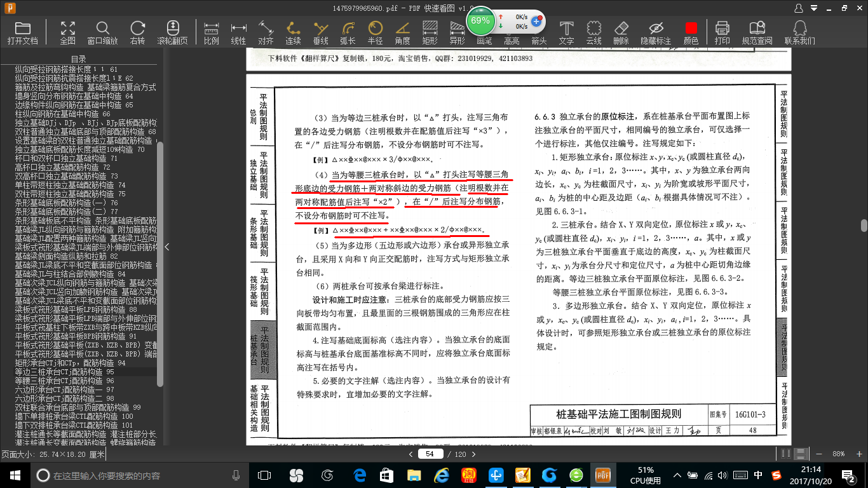868x488 pixels.
Task: Open bookmark 墙下单排桩承台梁CTL配筋构造 100
Action: (74, 416)
